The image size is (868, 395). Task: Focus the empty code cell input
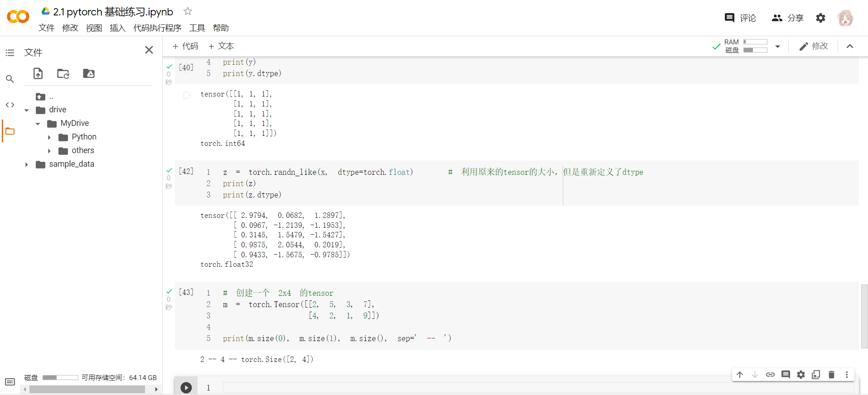coord(538,388)
